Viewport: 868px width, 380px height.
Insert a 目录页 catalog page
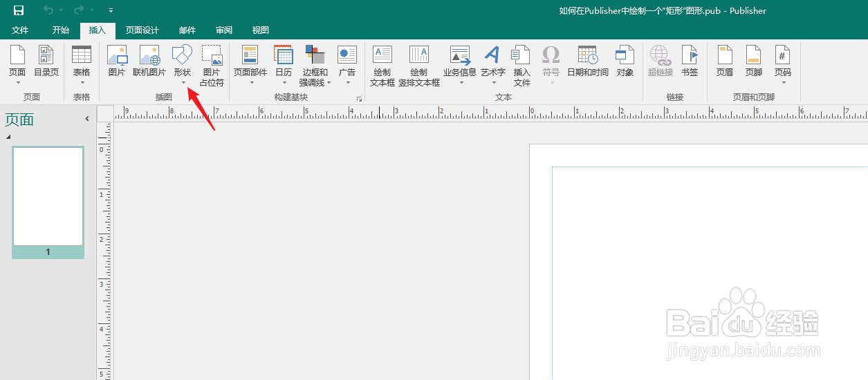[x=46, y=61]
